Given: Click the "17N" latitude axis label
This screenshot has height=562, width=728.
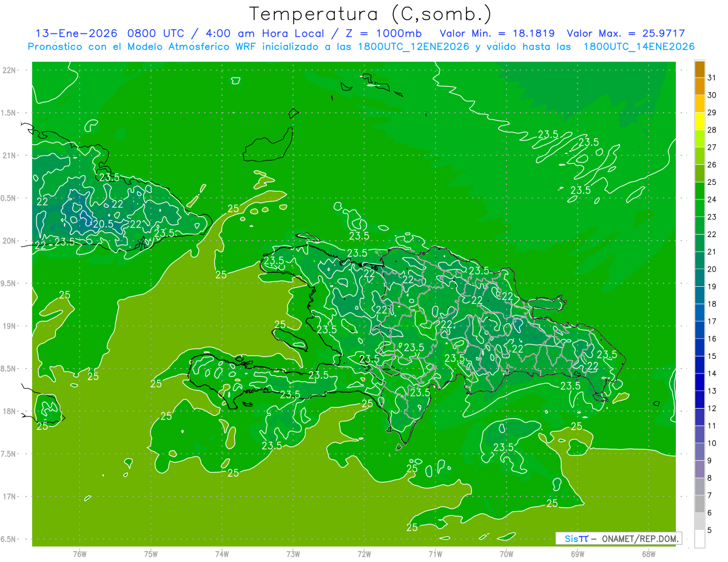Looking at the screenshot, I should pyautogui.click(x=9, y=497).
